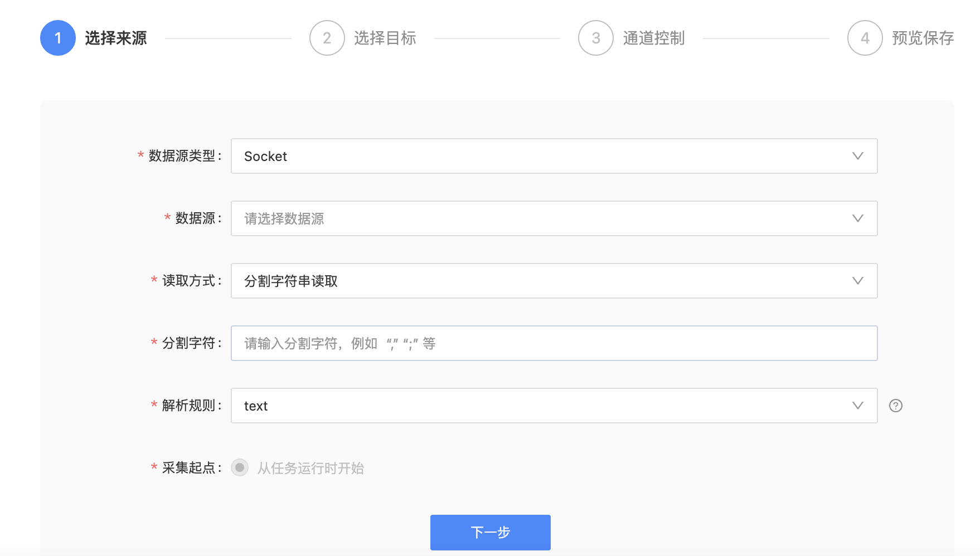Open the 数据源类型 Socket dropdown
The width and height of the screenshot is (980, 556).
(554, 156)
